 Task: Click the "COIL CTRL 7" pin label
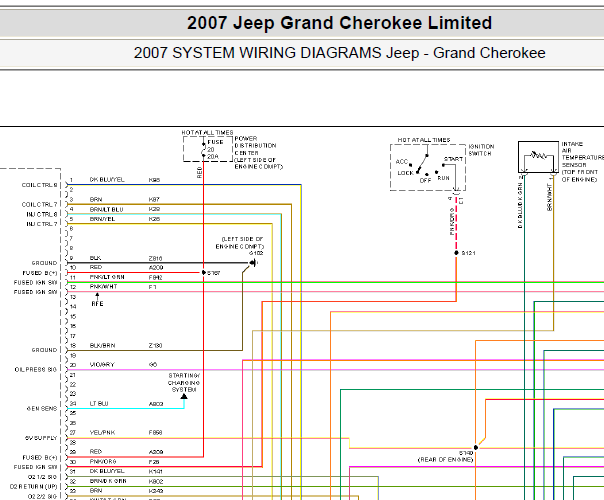pyautogui.click(x=39, y=204)
